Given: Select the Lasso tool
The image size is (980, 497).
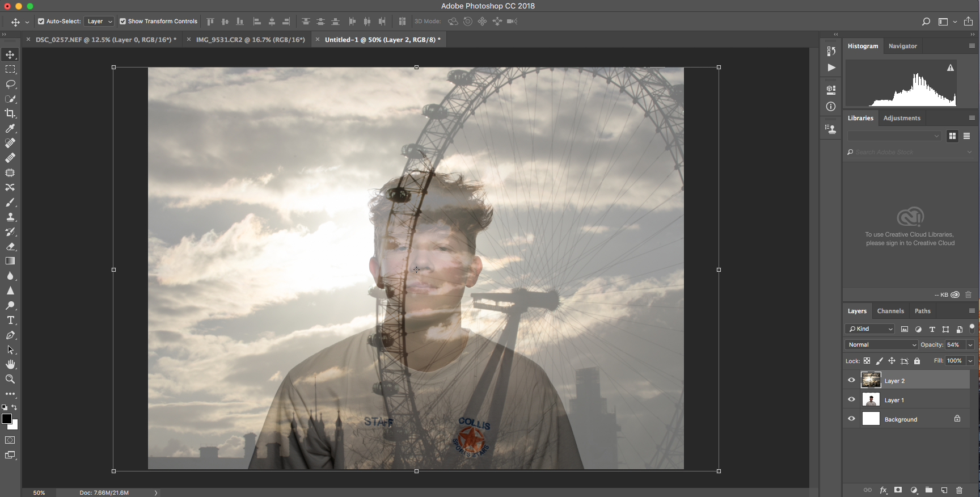Looking at the screenshot, I should (x=10, y=84).
